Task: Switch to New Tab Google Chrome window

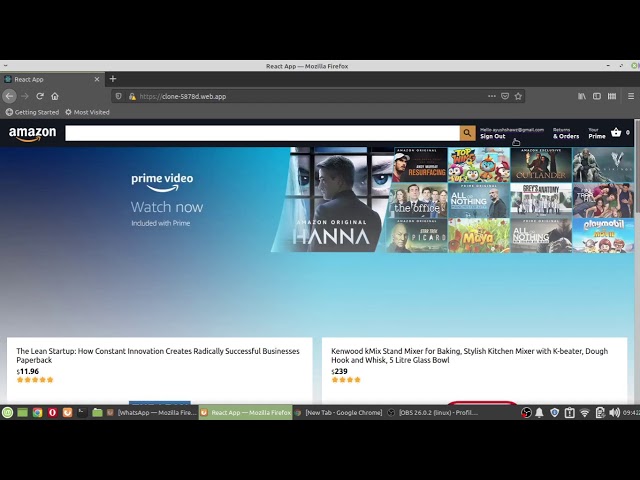Action: click(339, 413)
